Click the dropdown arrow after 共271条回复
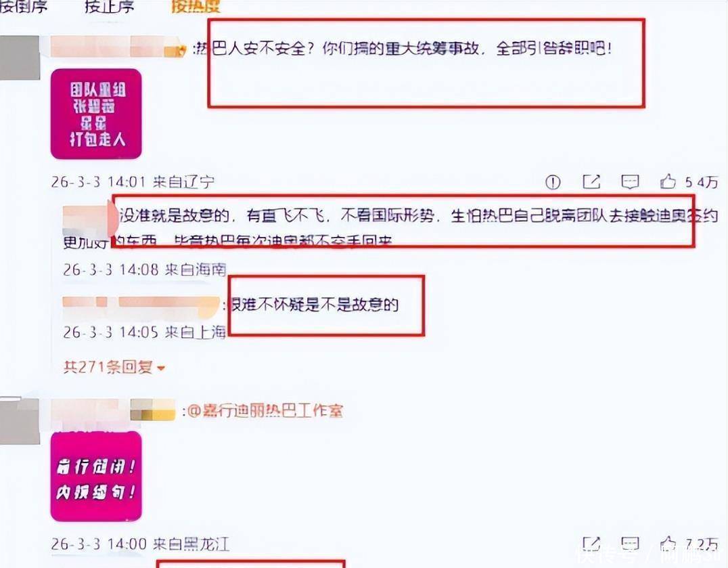 click(x=160, y=368)
